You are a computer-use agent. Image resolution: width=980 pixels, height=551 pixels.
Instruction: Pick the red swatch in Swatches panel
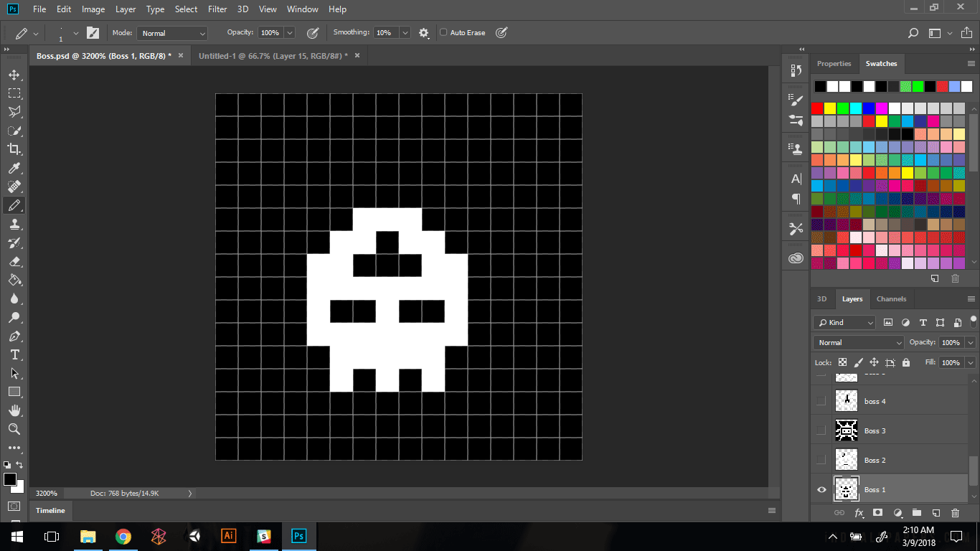coord(817,108)
